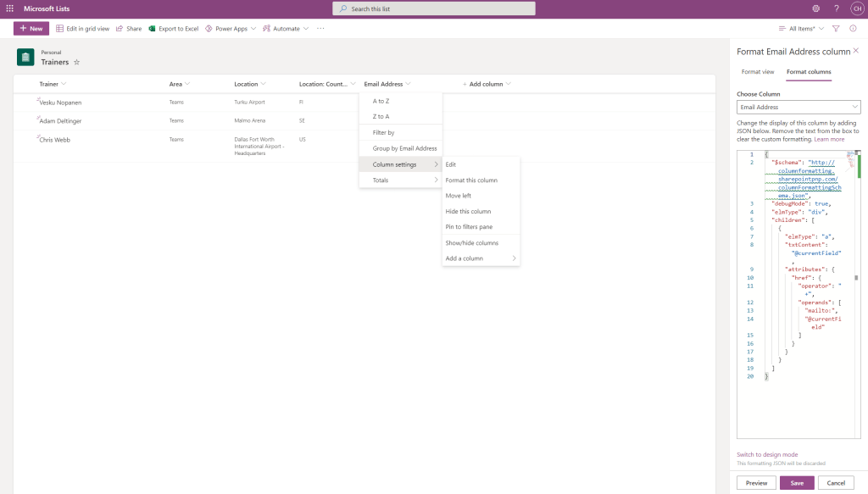Click the Save button
The width and height of the screenshot is (868, 494).
(x=797, y=483)
